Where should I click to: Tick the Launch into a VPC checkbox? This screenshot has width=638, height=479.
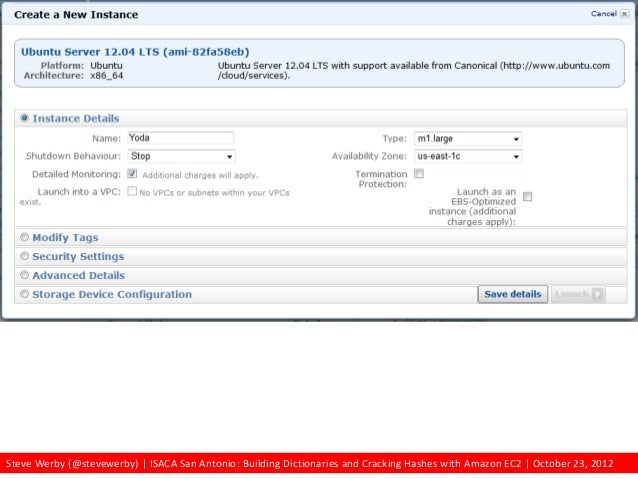(x=132, y=191)
